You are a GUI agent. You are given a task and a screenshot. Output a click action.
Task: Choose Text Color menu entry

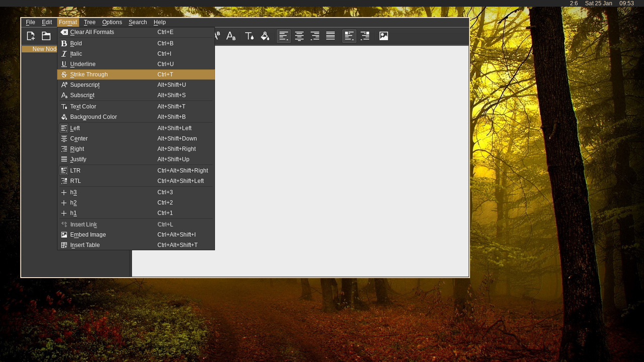(136, 107)
